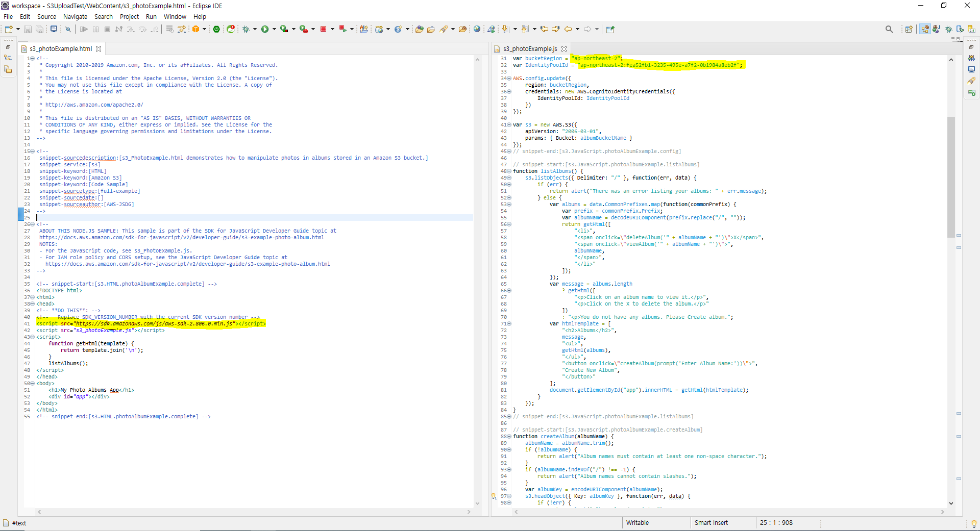Click the Back navigation arrow icon
980x531 pixels.
coord(568,29)
